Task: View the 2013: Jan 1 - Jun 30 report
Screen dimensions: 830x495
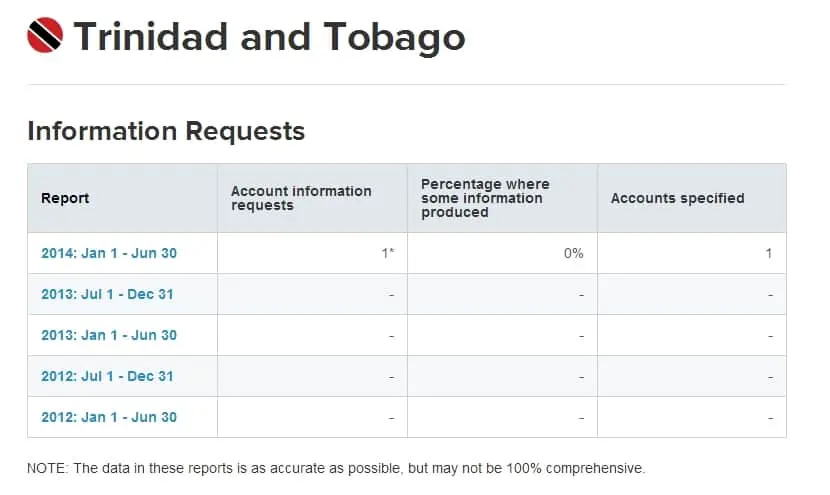Action: pos(109,335)
